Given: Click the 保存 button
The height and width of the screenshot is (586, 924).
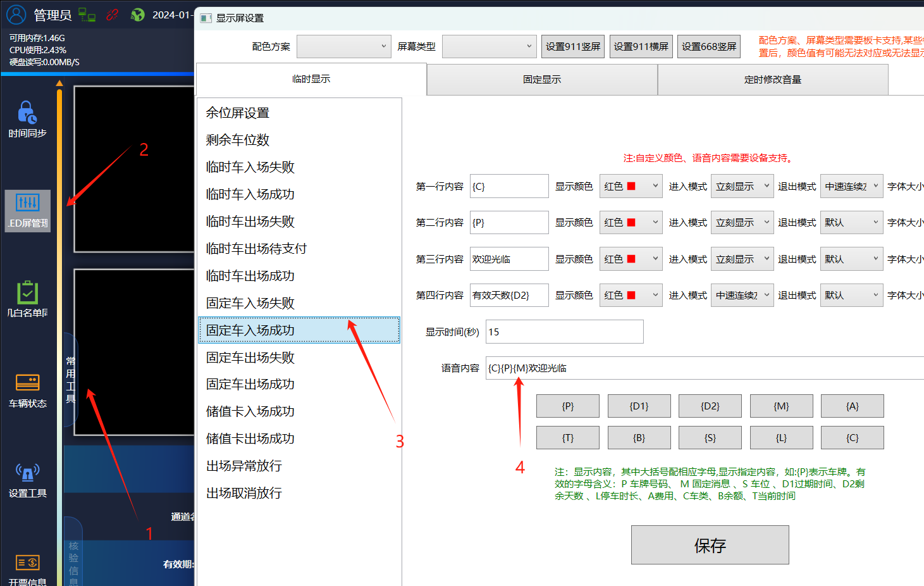Looking at the screenshot, I should [x=710, y=545].
